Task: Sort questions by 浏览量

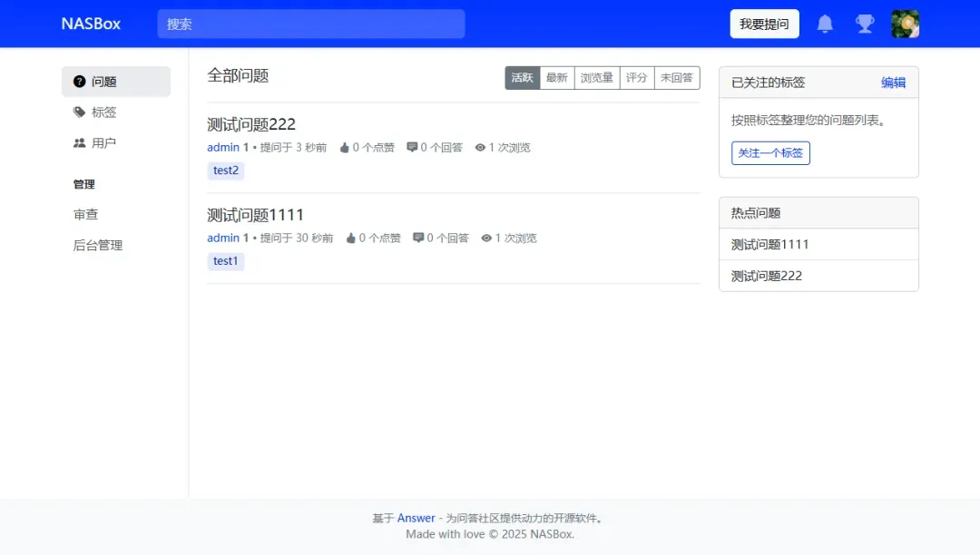Action: [x=596, y=78]
